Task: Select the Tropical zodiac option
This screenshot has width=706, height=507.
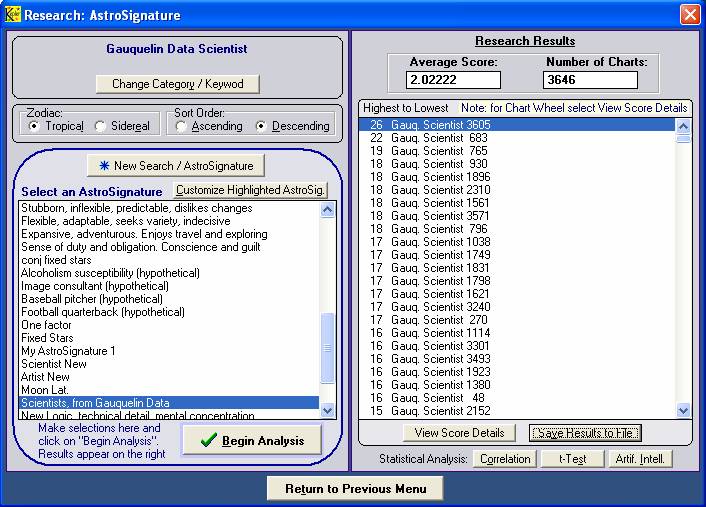Action: [x=35, y=126]
